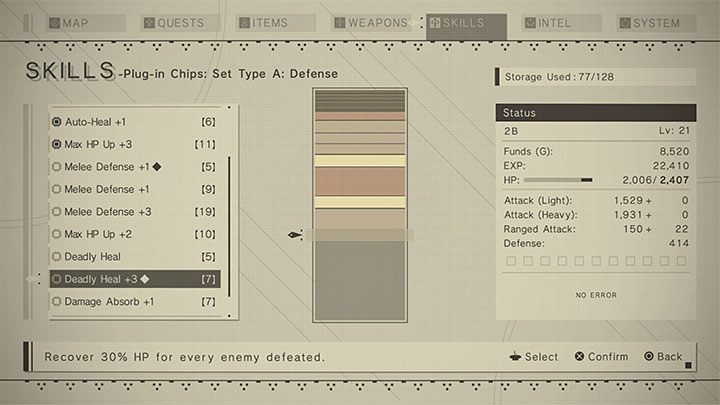Click the Defense value 414
The width and height of the screenshot is (720, 405).
[x=679, y=243]
